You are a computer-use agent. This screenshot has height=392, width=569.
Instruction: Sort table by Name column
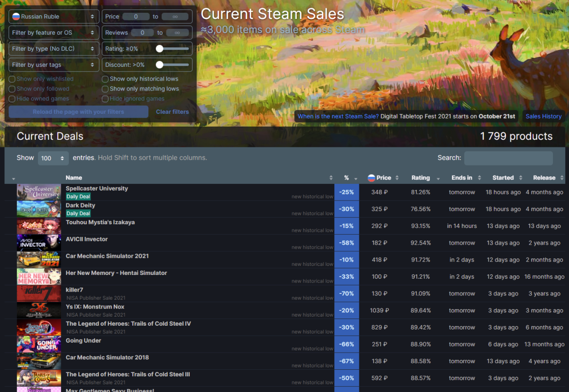tap(199, 178)
